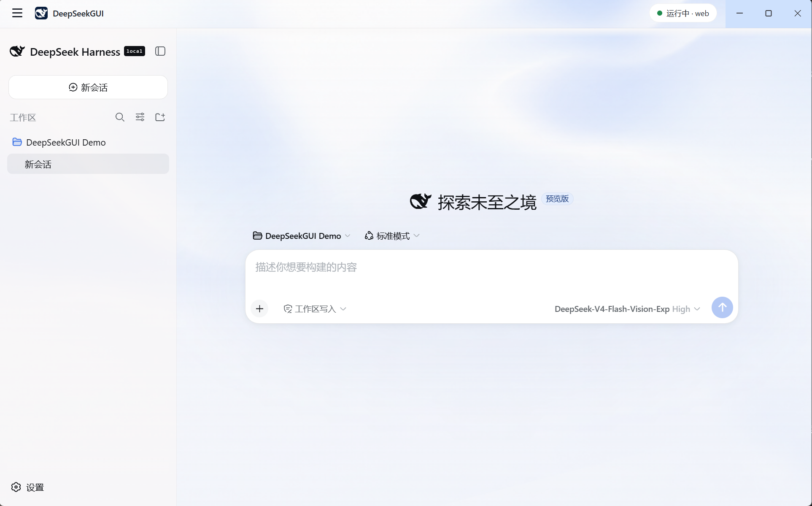This screenshot has height=506, width=812.
Task: Collapse the sidebar panel toggle icon
Action: pyautogui.click(x=160, y=51)
